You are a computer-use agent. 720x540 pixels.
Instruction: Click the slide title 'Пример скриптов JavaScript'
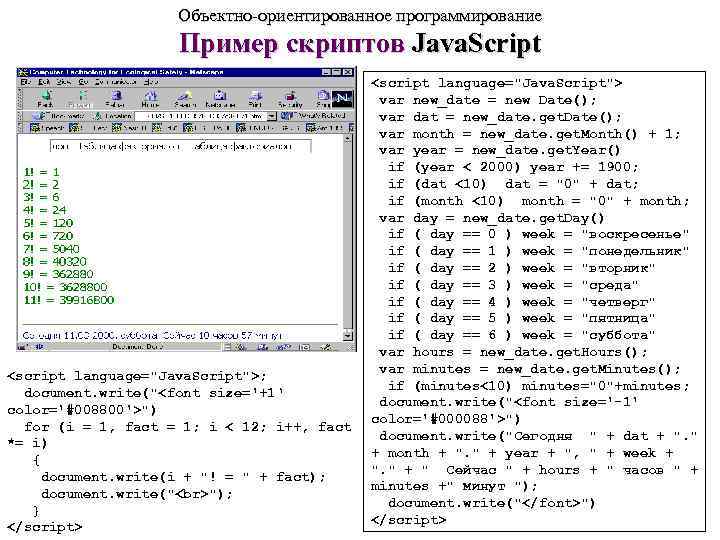(x=360, y=44)
